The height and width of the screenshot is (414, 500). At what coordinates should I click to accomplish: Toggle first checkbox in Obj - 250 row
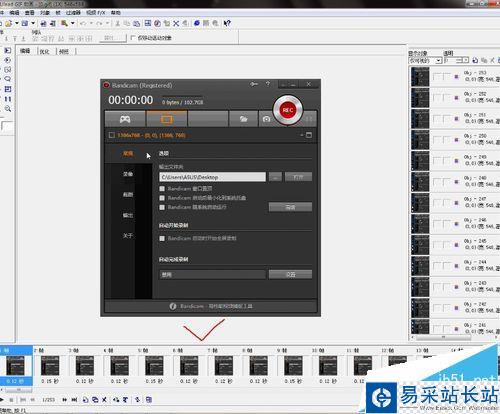(x=436, y=140)
